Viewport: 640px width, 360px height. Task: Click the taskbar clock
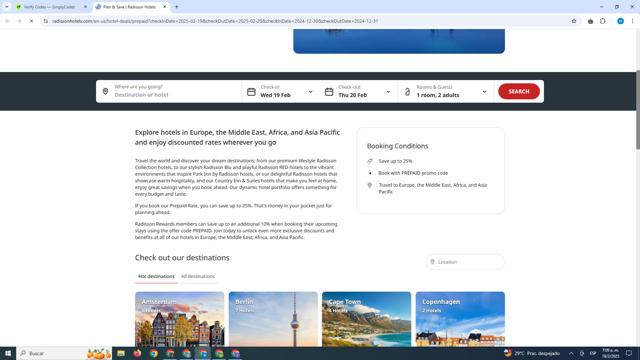(610, 353)
